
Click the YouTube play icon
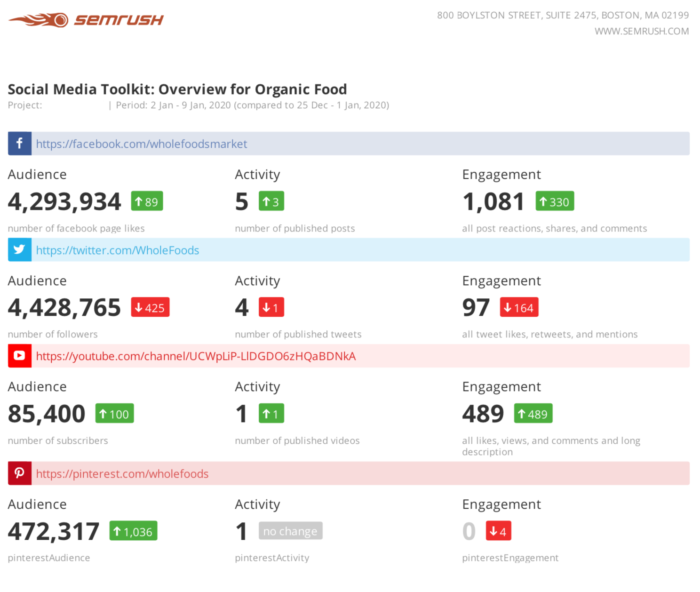tap(19, 356)
